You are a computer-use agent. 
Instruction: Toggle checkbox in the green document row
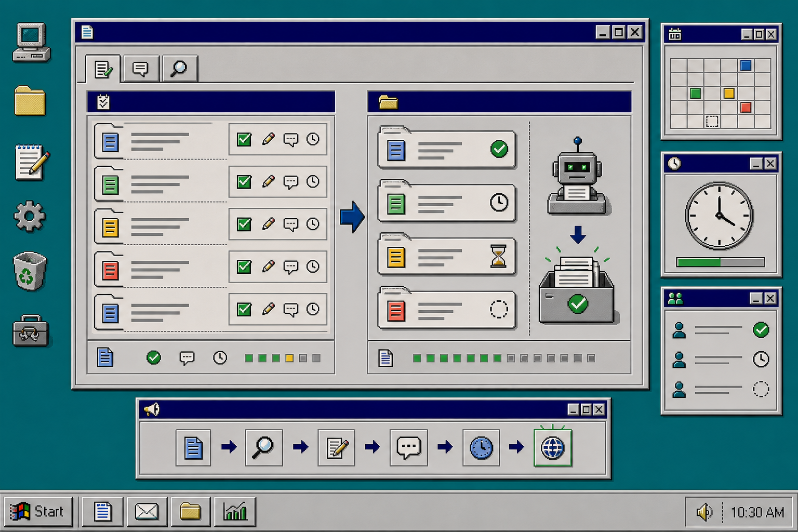pyautogui.click(x=244, y=182)
